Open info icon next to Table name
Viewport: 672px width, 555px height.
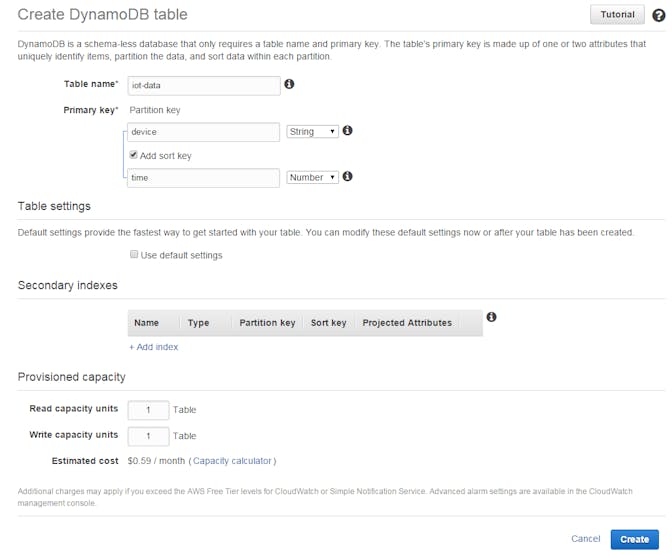pos(289,84)
